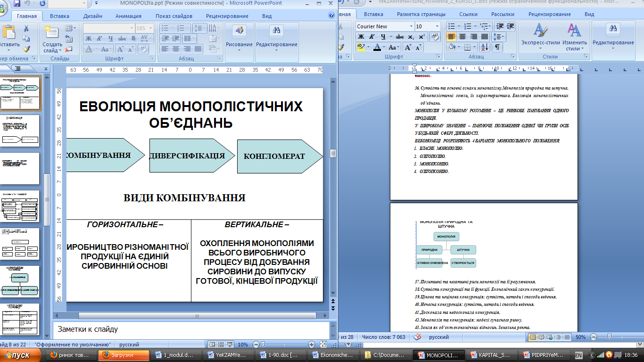Viewport: 644px width, 362px height.
Task: Click the Shrink font icon in Word
Action: coord(419,47)
